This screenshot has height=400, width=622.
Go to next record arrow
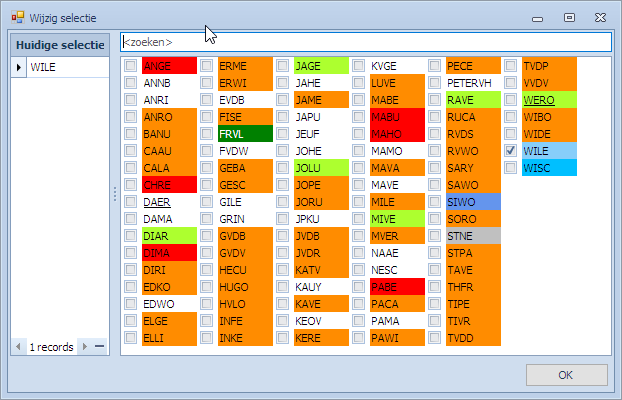[x=84, y=346]
